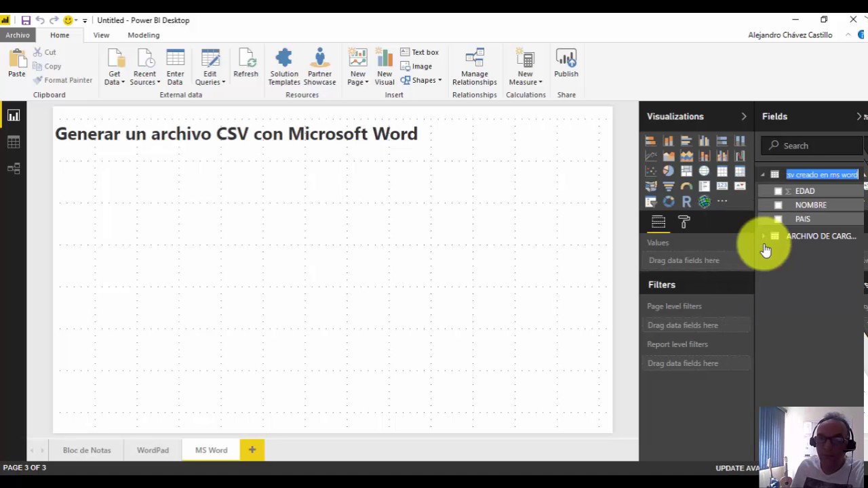Add a new page with the plus button
Viewport: 868px width, 488px height.
coord(252,450)
